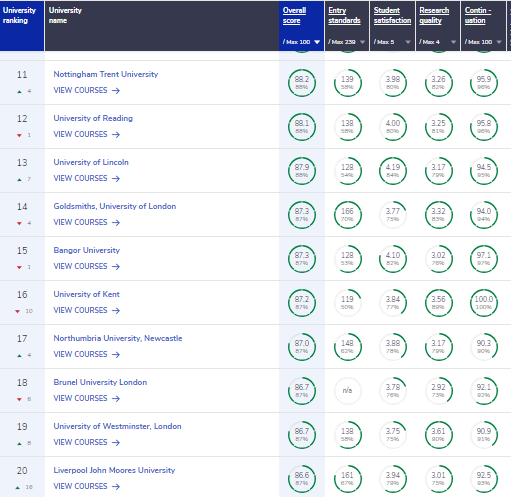
Task: Sort by Overall score column dropdown arrow
Action: click(317, 42)
